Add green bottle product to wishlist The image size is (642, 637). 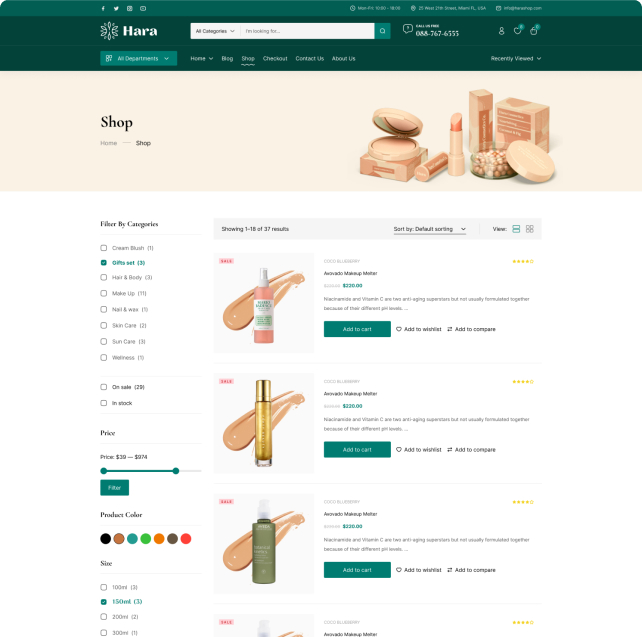418,570
